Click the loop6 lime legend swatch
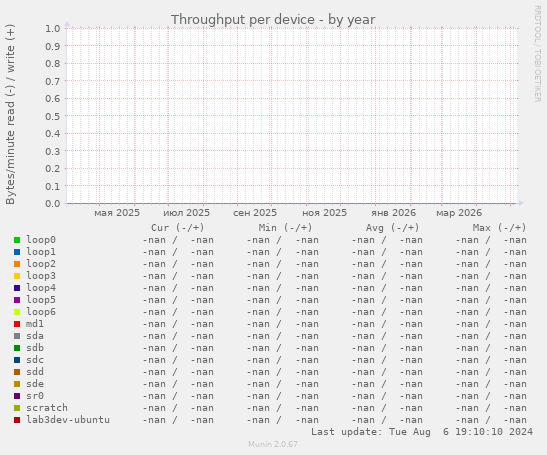Viewport: 547px width, 455px height. tap(17, 312)
